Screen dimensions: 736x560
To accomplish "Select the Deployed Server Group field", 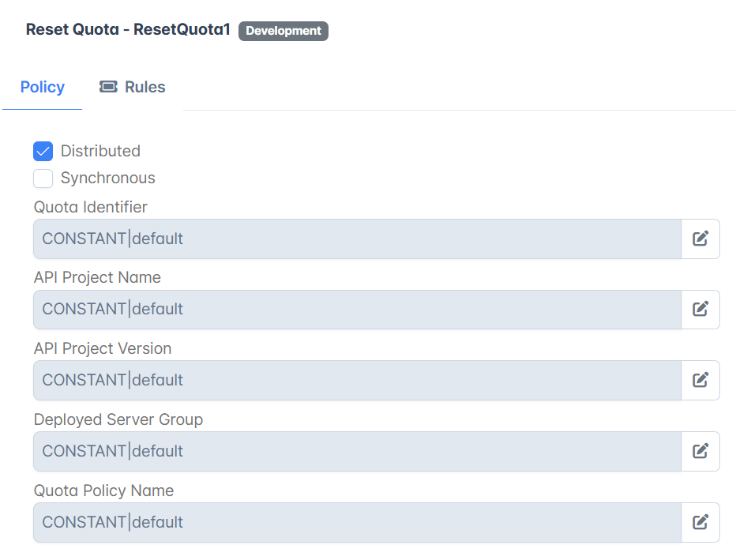I will (x=357, y=451).
